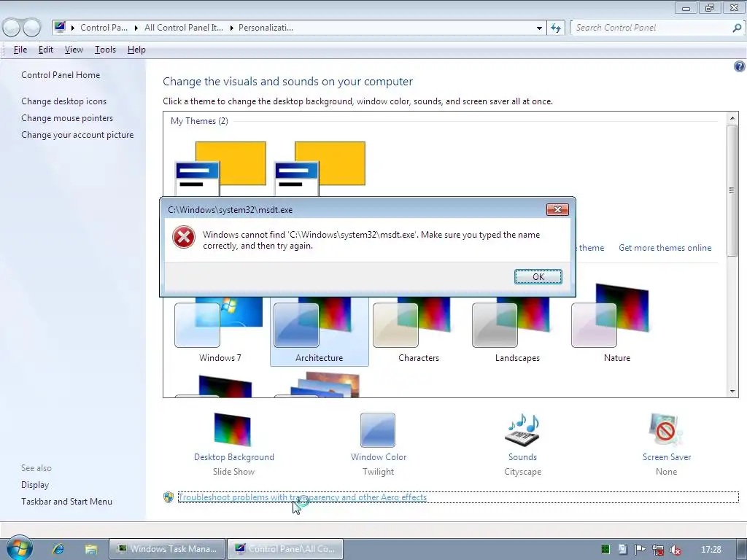Click the Twilight label under Window Color
The height and width of the screenshot is (560, 747).
point(379,472)
